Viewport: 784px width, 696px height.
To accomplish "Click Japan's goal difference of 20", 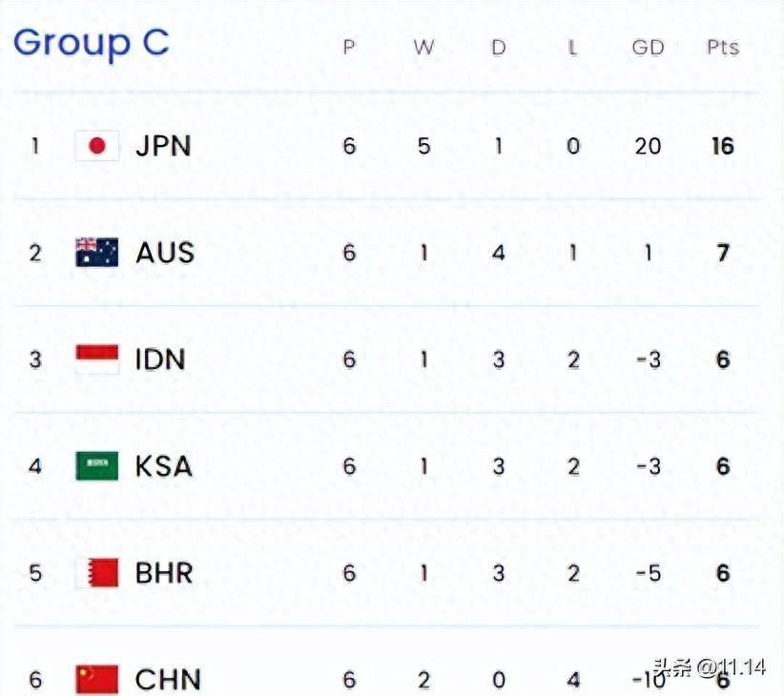I will pyautogui.click(x=648, y=146).
